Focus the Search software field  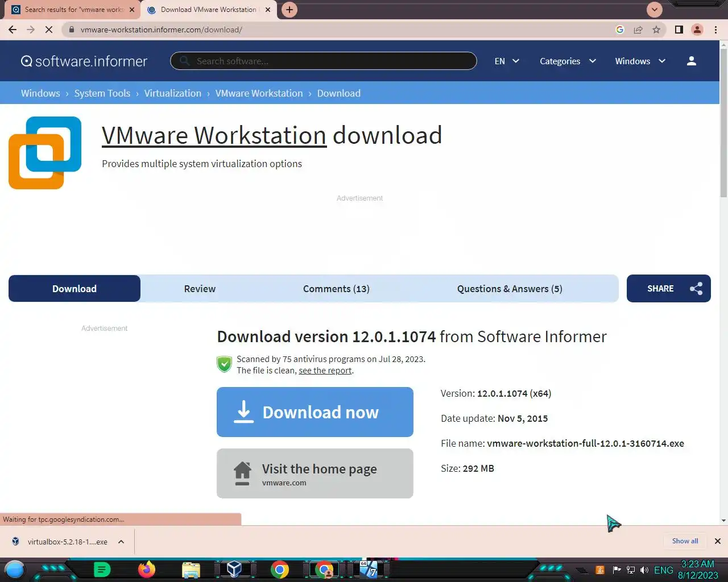pos(323,61)
